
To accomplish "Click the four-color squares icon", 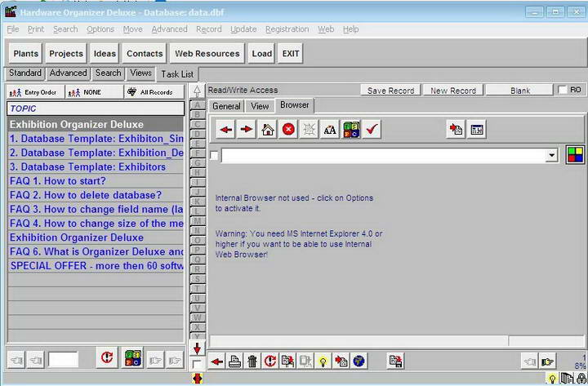I will pos(575,154).
